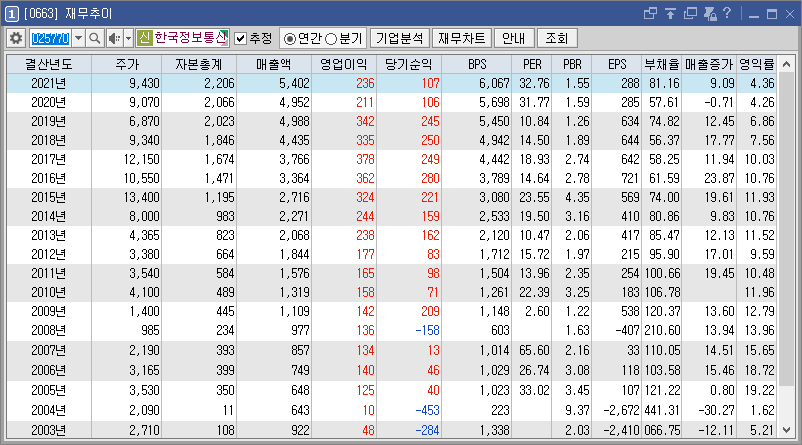The image size is (802, 445).
Task: Click the screen link settings icon in title bar
Action: click(x=710, y=14)
